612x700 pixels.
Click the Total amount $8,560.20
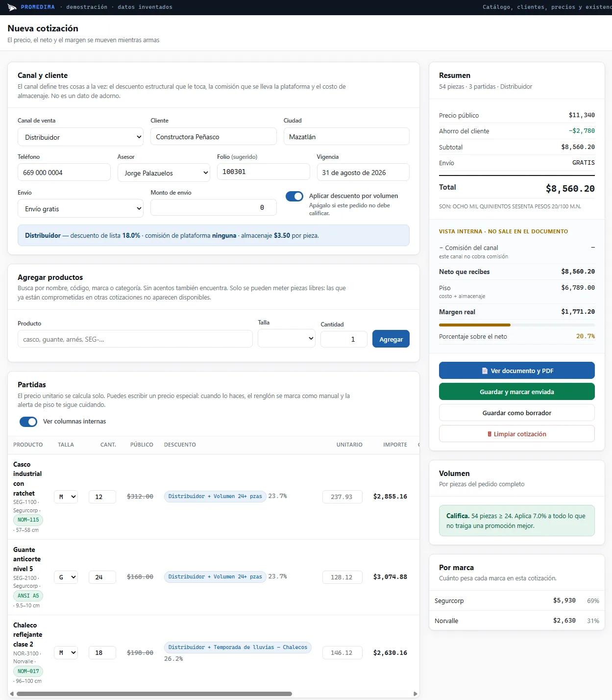point(570,189)
